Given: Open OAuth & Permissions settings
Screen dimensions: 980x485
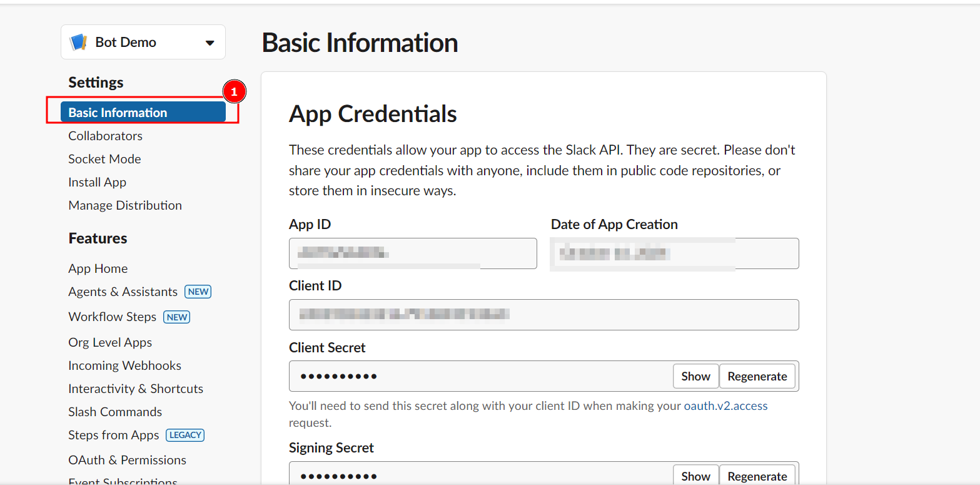Looking at the screenshot, I should [127, 459].
